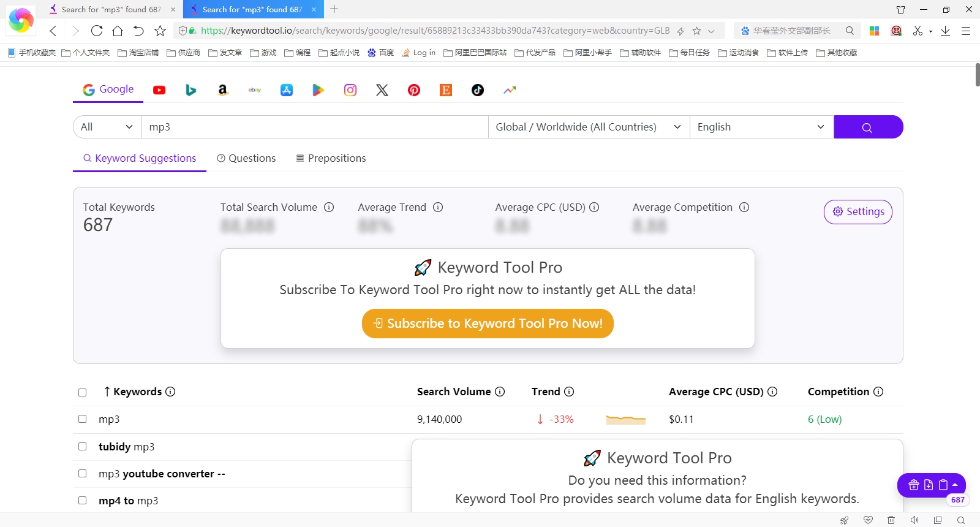Open the English language dropdown
This screenshot has height=527, width=980.
[761, 127]
